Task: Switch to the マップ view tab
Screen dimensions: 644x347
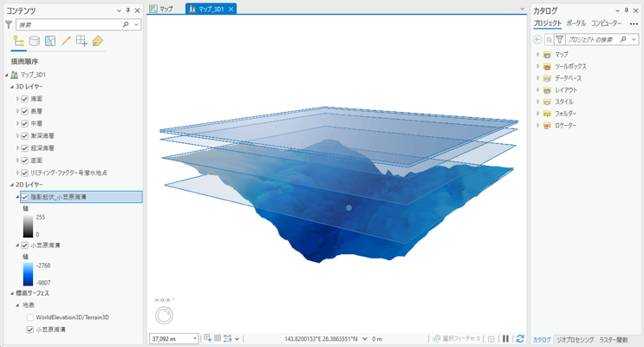Action: 161,9
